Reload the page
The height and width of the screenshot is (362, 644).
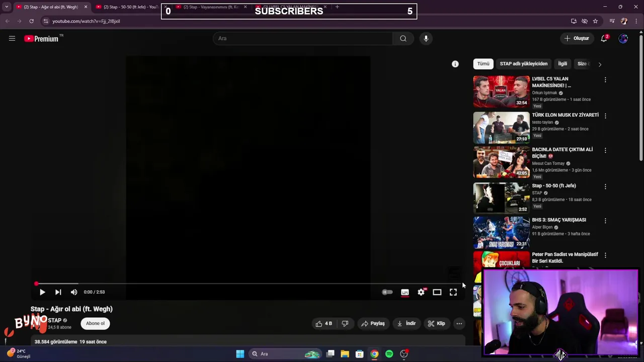click(31, 21)
